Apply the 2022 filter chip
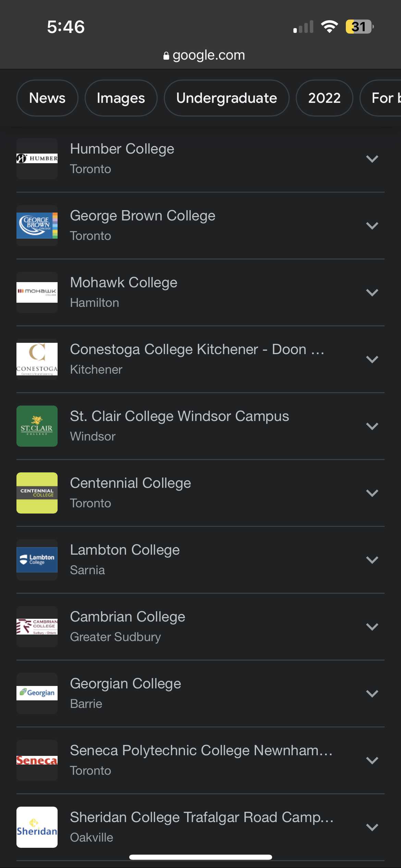This screenshot has height=868, width=401. click(x=324, y=98)
